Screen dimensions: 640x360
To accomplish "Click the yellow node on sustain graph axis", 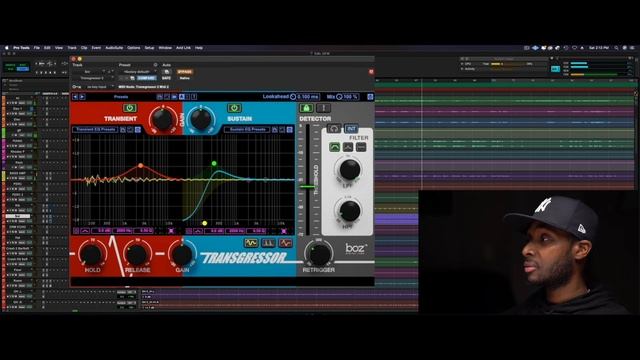I will pyautogui.click(x=204, y=223).
